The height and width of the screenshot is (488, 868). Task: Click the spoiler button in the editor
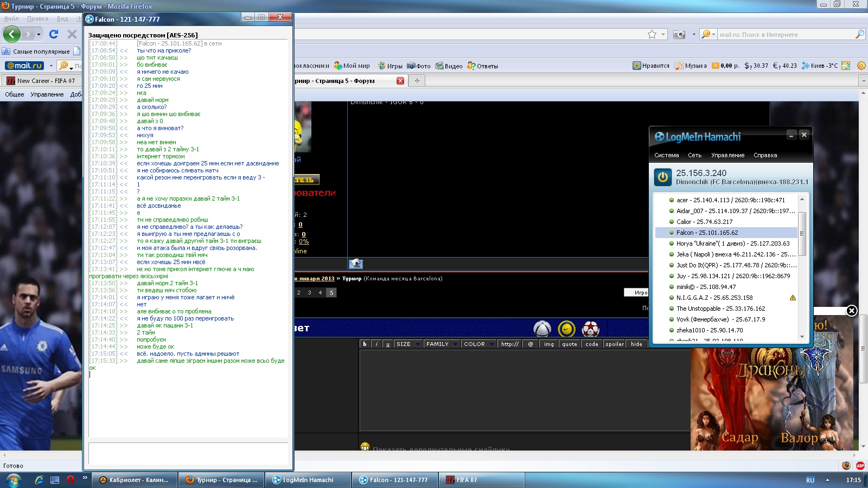pos(615,344)
